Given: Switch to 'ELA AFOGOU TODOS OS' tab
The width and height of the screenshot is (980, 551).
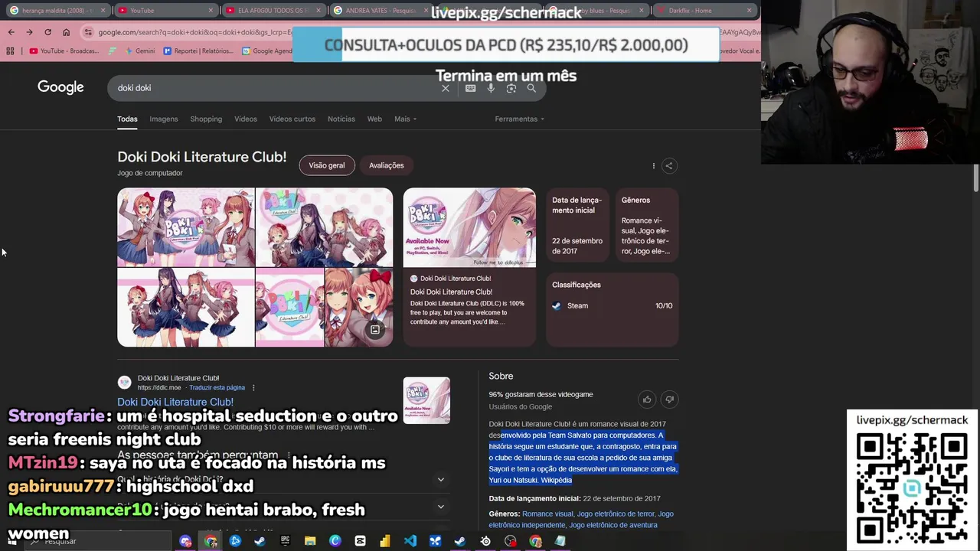Looking at the screenshot, I should [273, 11].
